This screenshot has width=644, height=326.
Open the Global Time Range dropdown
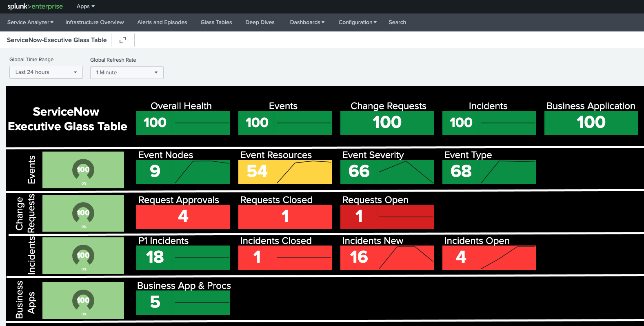(46, 72)
